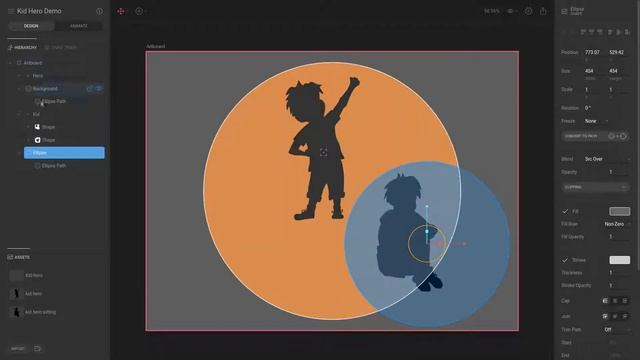Select the third Join style option
The width and height of the screenshot is (640, 360).
(x=625, y=316)
